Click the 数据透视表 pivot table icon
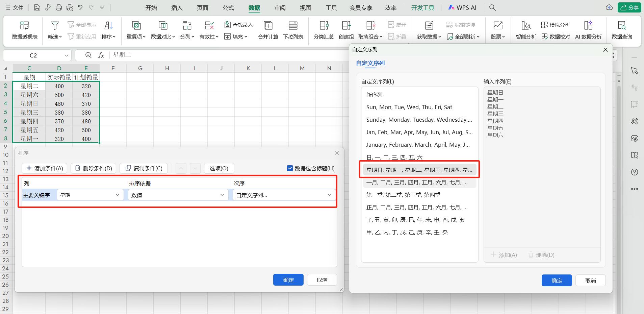This screenshot has height=314, width=644. tap(25, 26)
